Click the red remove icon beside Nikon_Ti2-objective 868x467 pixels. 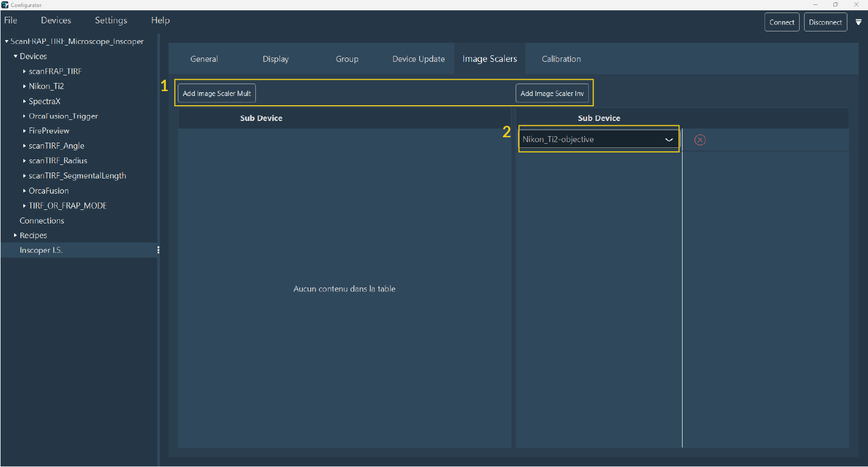pyautogui.click(x=700, y=140)
